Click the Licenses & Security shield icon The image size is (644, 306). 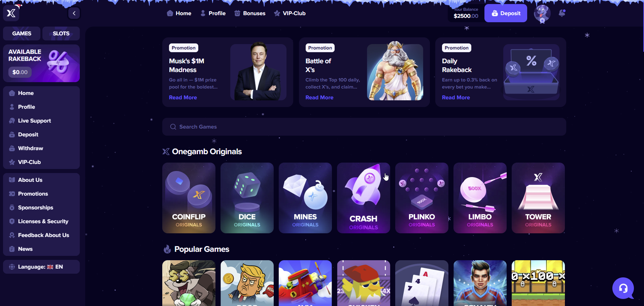click(12, 221)
